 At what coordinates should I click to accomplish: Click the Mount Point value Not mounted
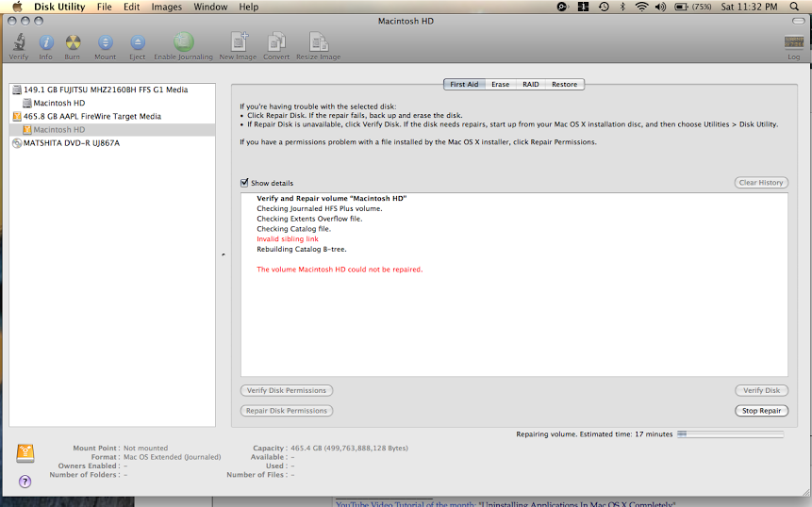click(145, 448)
